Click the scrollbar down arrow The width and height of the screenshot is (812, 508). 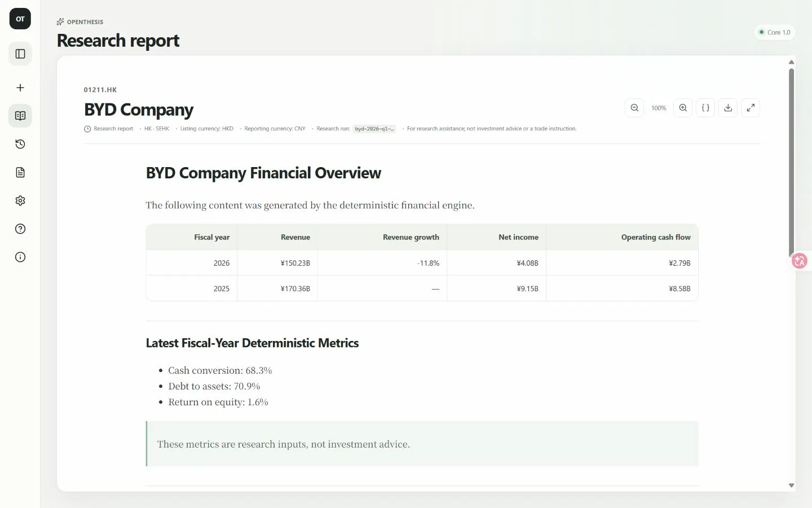pyautogui.click(x=791, y=485)
